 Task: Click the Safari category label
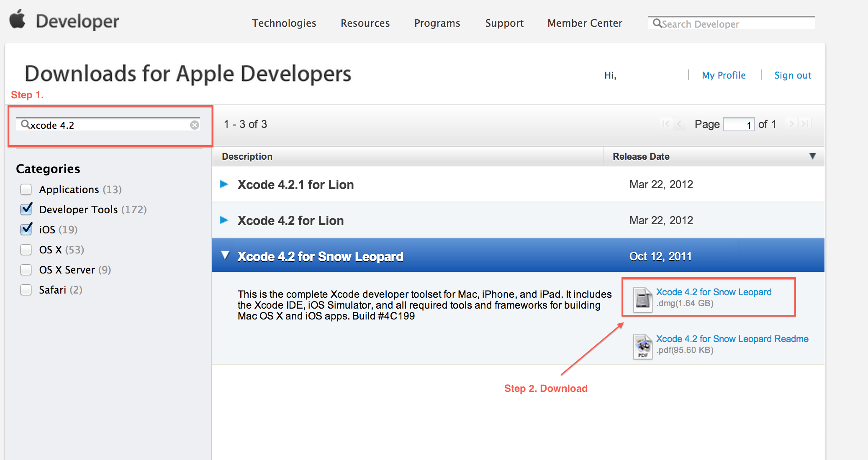52,290
